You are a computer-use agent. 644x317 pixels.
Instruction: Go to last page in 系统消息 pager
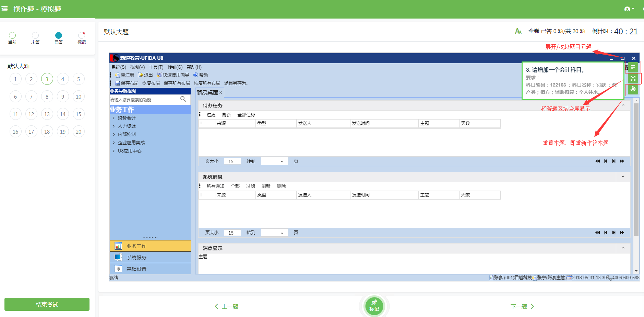(x=622, y=233)
